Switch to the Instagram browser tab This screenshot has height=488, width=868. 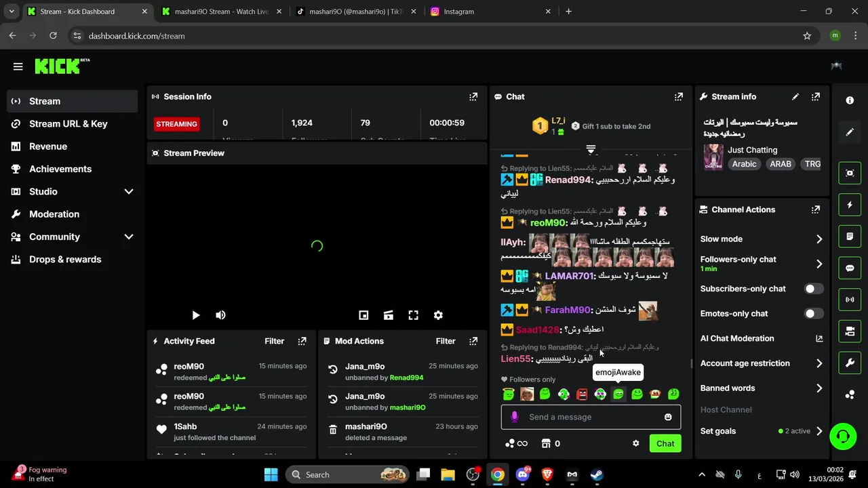click(x=492, y=12)
